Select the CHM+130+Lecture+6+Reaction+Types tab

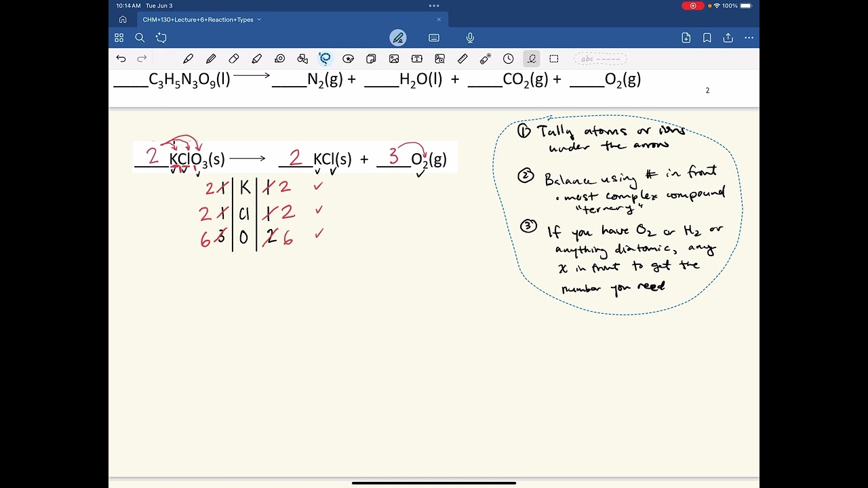pos(198,20)
